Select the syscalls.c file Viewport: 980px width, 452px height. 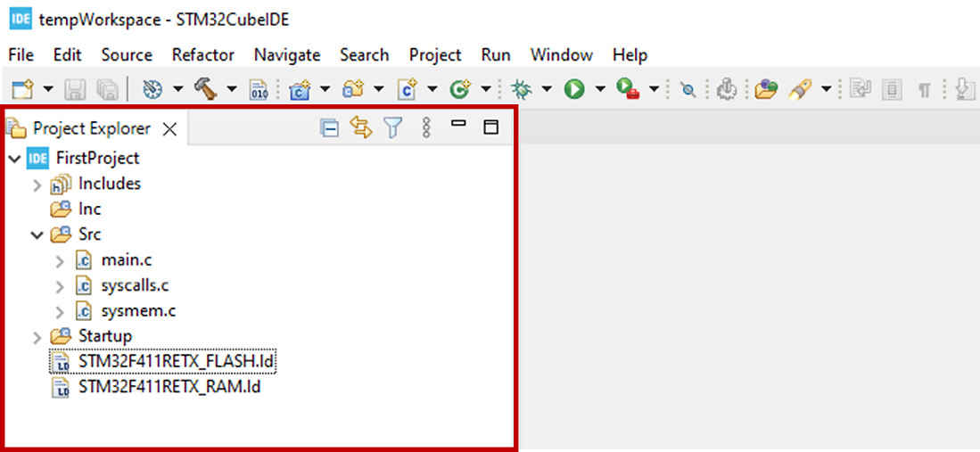tap(135, 285)
